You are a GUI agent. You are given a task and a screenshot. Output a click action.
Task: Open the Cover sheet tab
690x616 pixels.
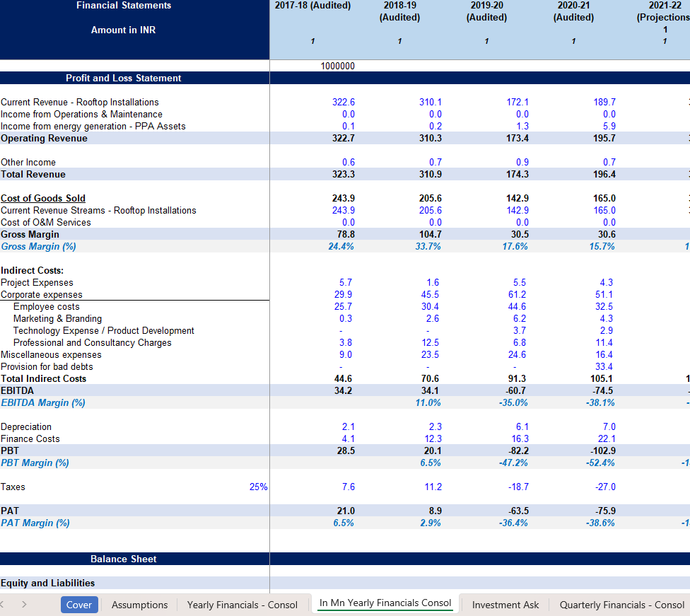point(78,605)
